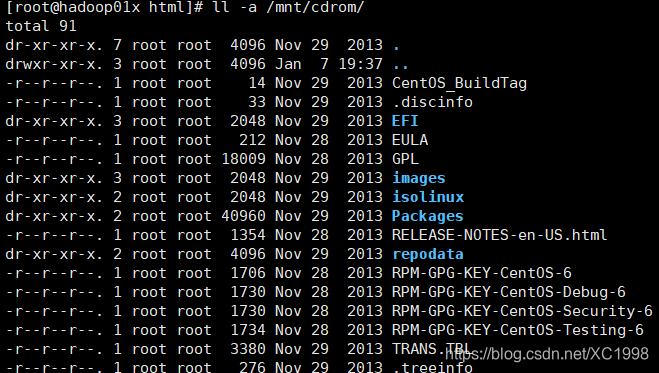Select the isolinux directory name
This screenshot has height=373, width=659.
click(428, 197)
